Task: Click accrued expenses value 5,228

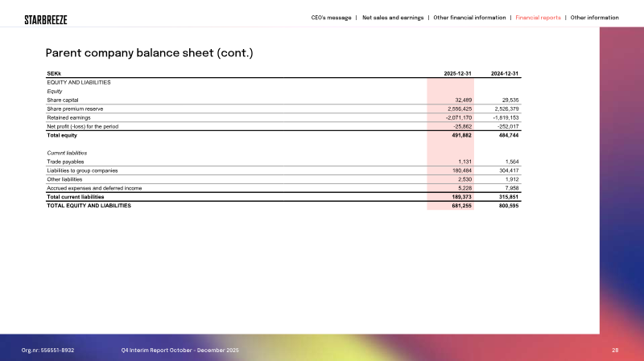Action: click(465, 188)
